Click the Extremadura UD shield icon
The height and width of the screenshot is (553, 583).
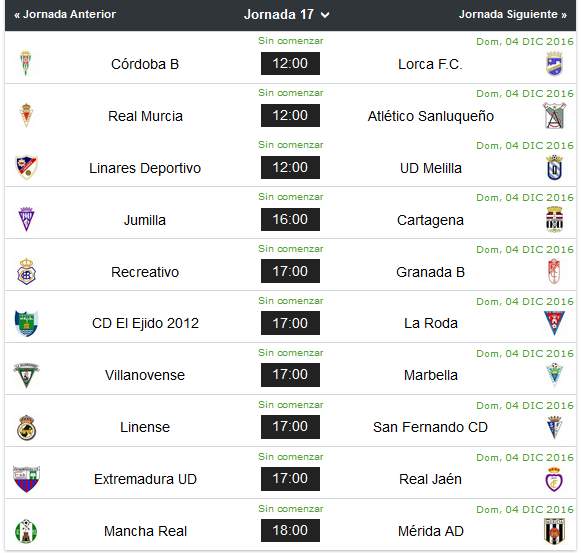(26, 479)
